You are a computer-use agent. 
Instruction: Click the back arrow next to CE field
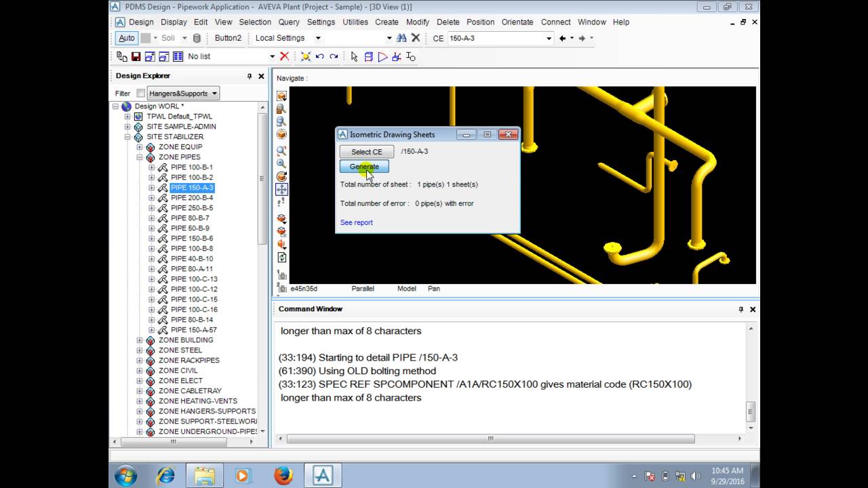tap(562, 38)
